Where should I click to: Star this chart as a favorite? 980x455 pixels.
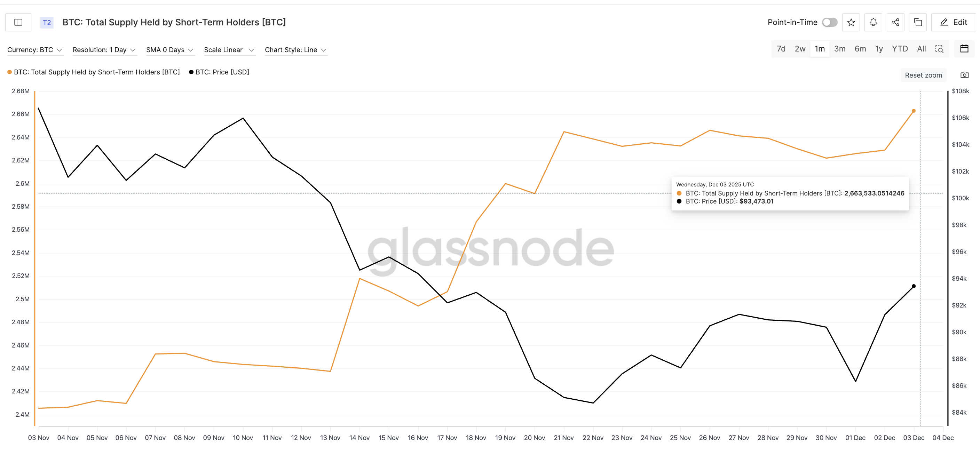(851, 22)
